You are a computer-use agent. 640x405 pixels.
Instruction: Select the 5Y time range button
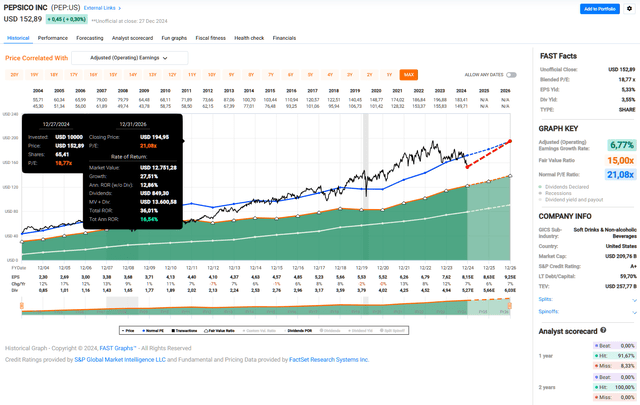[x=310, y=75]
